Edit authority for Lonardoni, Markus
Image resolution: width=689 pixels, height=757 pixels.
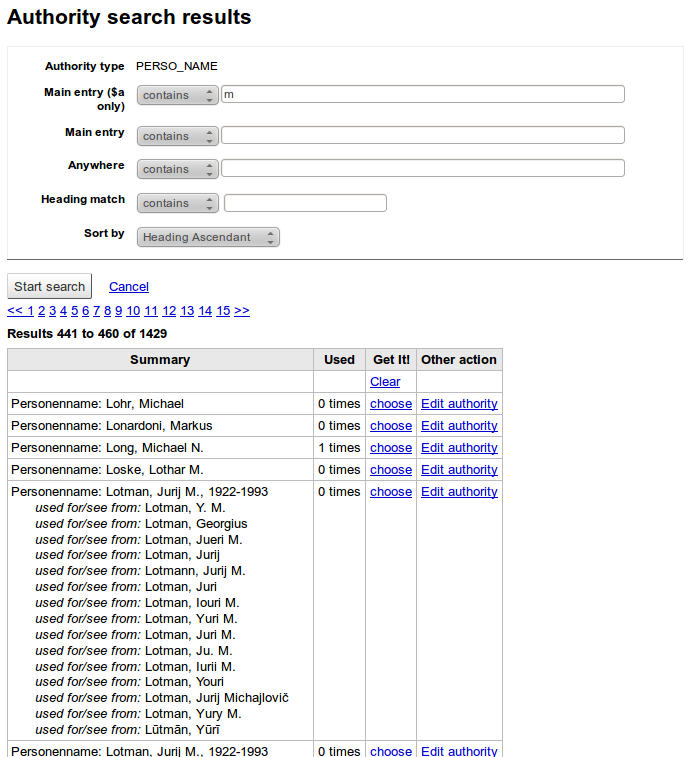(459, 426)
